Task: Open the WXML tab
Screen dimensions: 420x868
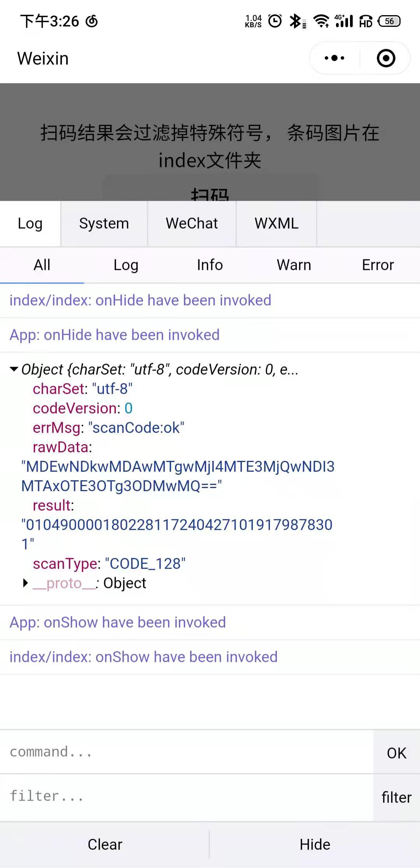Action: tap(276, 224)
